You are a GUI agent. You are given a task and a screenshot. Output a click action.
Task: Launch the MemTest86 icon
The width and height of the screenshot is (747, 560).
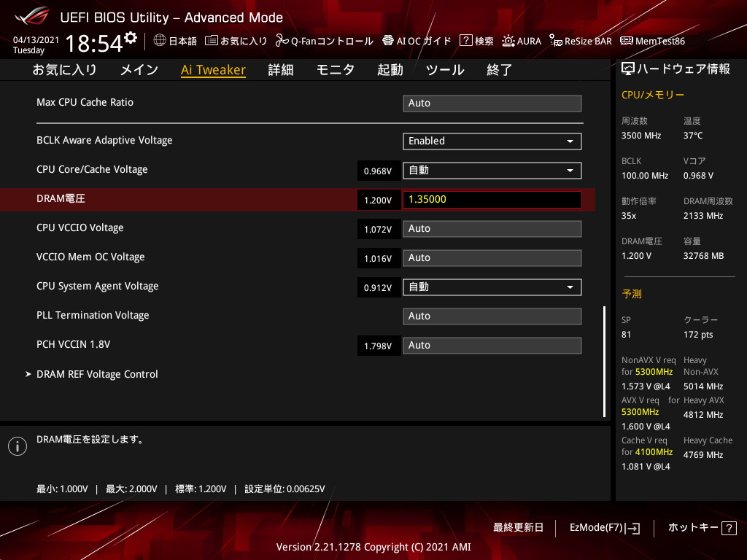[627, 41]
